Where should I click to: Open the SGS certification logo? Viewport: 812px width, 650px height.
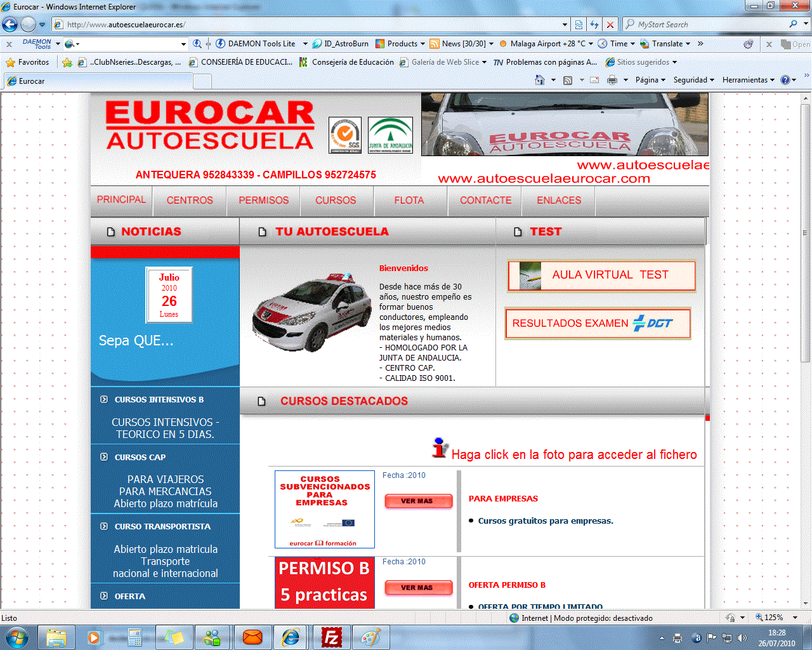tap(345, 135)
